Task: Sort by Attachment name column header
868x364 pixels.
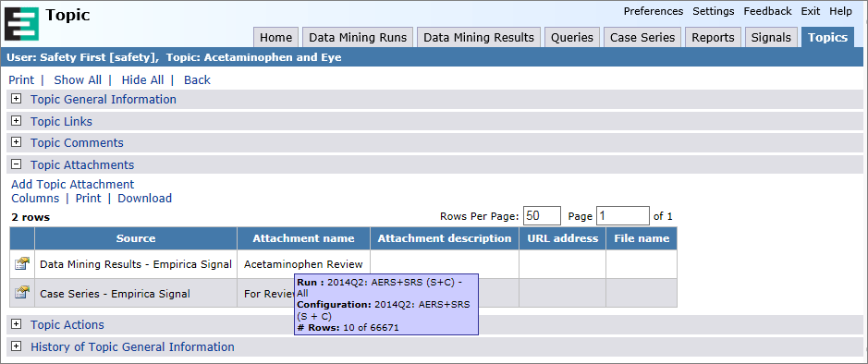Action: pos(303,238)
